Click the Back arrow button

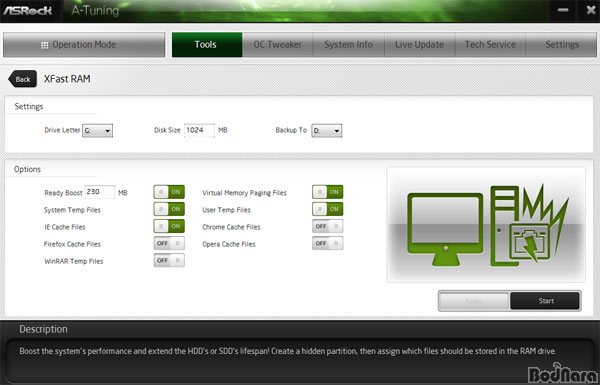coord(23,79)
